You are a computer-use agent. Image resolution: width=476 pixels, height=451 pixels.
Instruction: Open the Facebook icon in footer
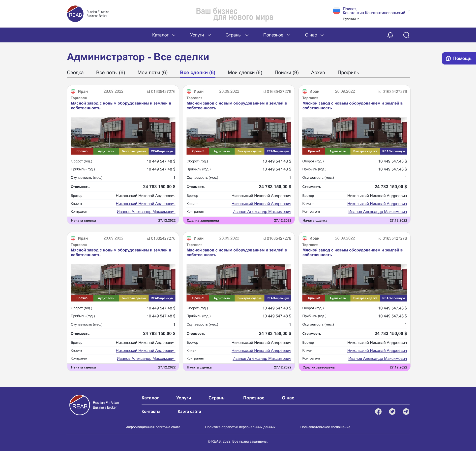378,412
